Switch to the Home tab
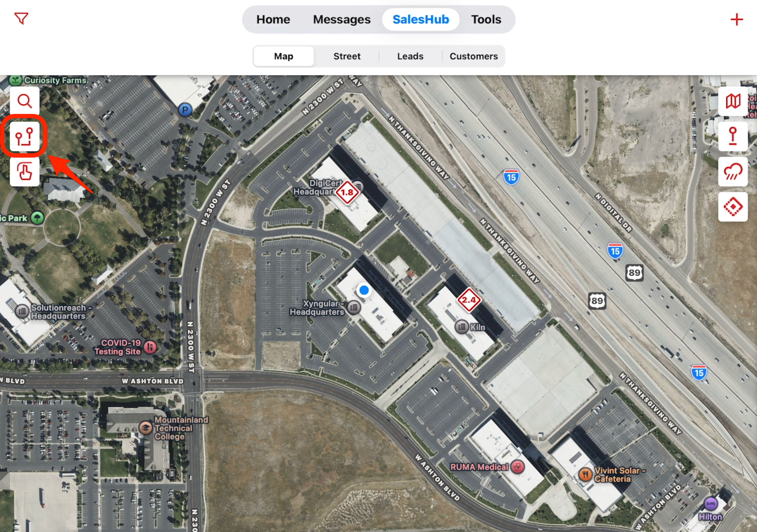 click(273, 20)
